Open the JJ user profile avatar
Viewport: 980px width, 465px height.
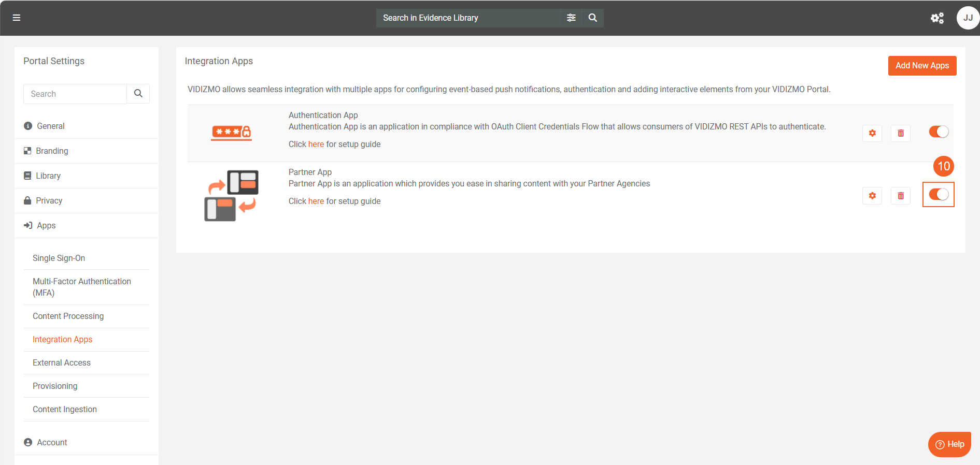pyautogui.click(x=967, y=18)
